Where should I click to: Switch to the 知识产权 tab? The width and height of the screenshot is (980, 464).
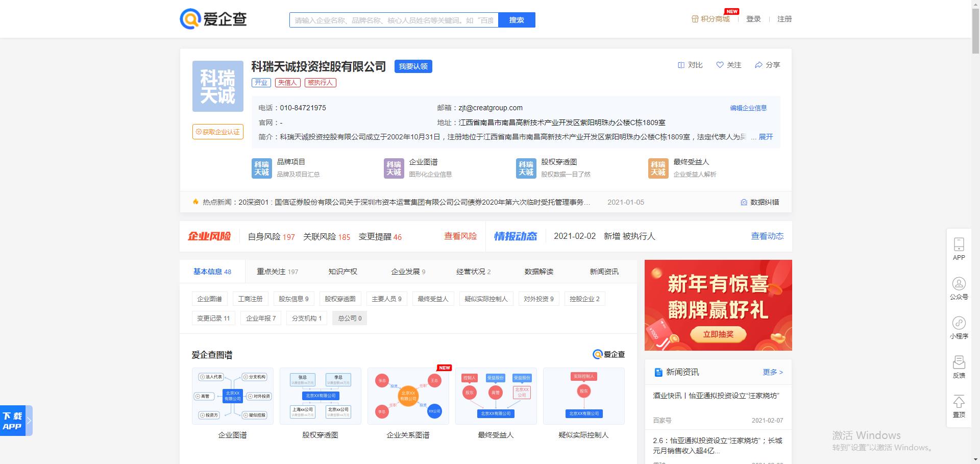[x=343, y=272]
